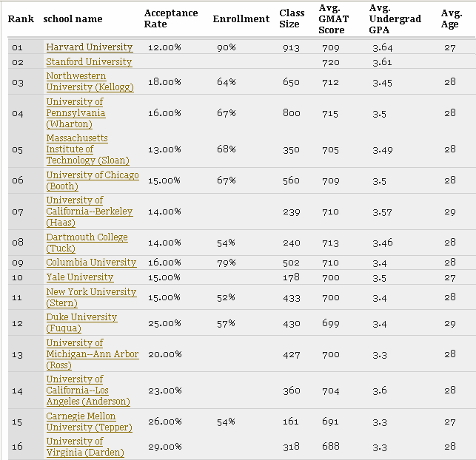Open University of Virginia (Darden) link
Viewport: 476px width, 460px height.
click(84, 447)
